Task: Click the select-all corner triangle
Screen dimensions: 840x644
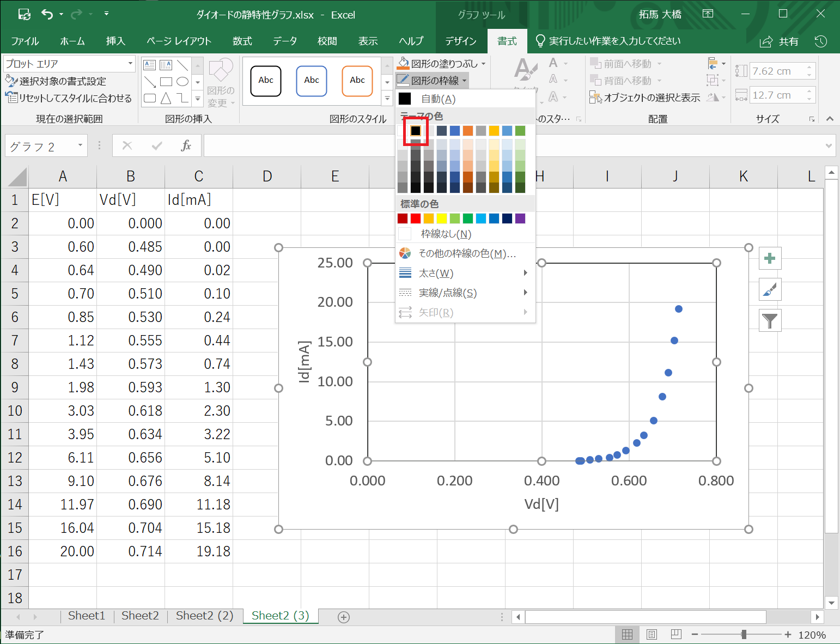Action: click(x=17, y=177)
